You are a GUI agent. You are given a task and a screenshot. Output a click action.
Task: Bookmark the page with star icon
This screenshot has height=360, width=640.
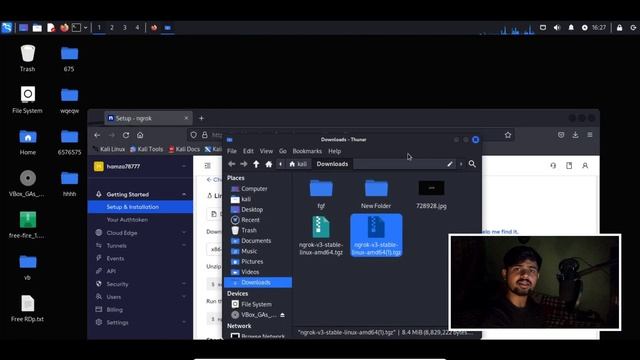click(x=508, y=135)
